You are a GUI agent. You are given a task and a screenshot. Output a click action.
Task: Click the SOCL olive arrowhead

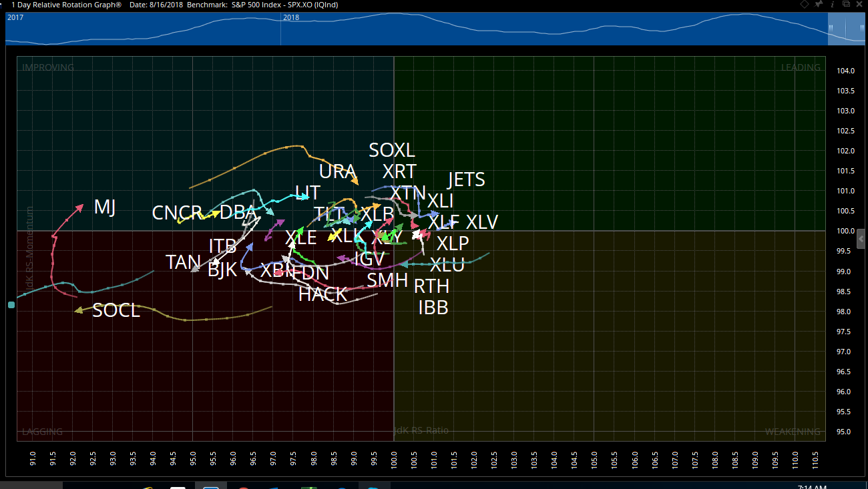[x=78, y=310]
